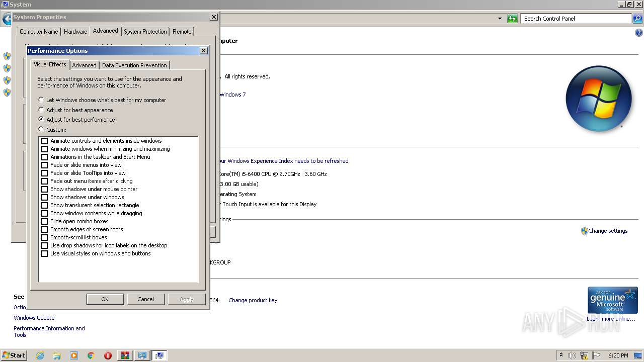Open the Windows Explorer folder taskbar icon

coord(57,355)
